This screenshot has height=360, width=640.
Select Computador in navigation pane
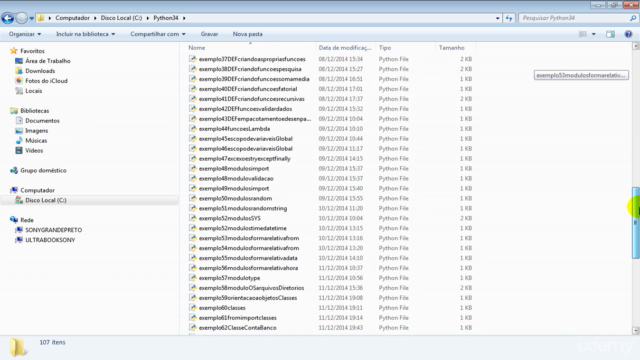tap(38, 190)
